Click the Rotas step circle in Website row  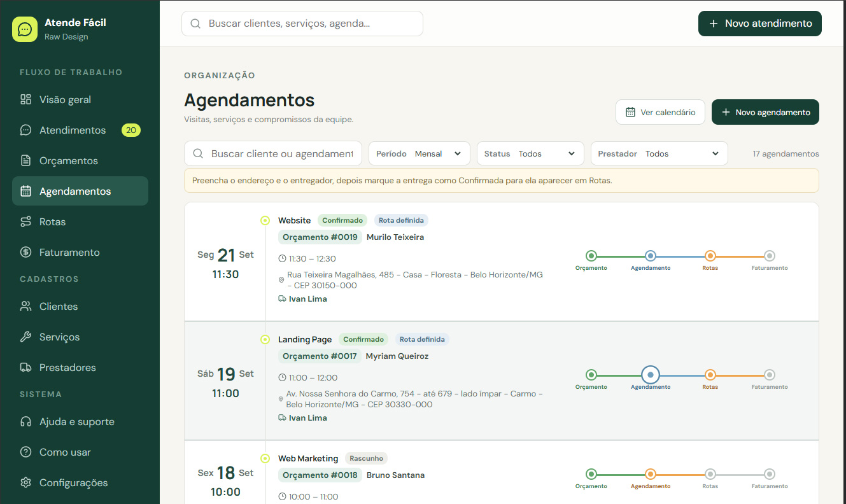tap(710, 256)
